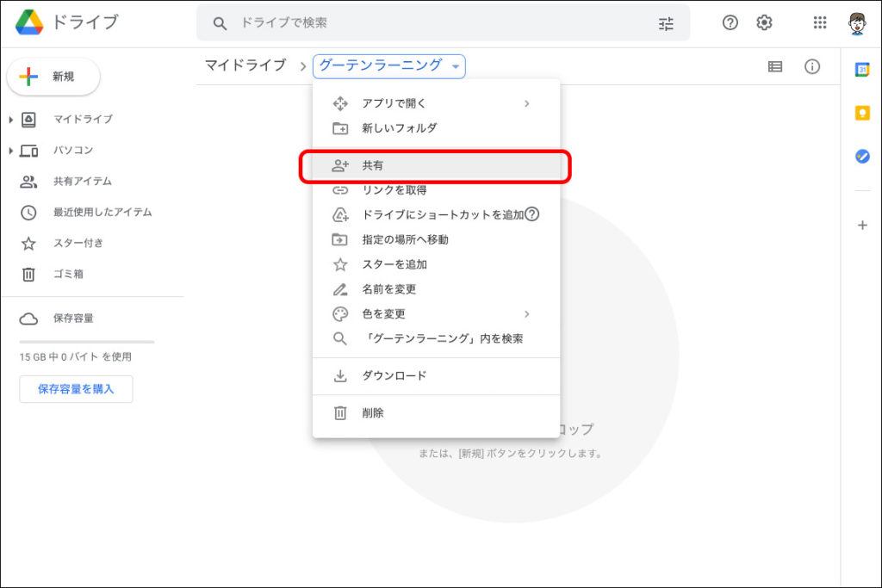Open the Google apps grid
This screenshot has width=882, height=588.
[x=820, y=23]
